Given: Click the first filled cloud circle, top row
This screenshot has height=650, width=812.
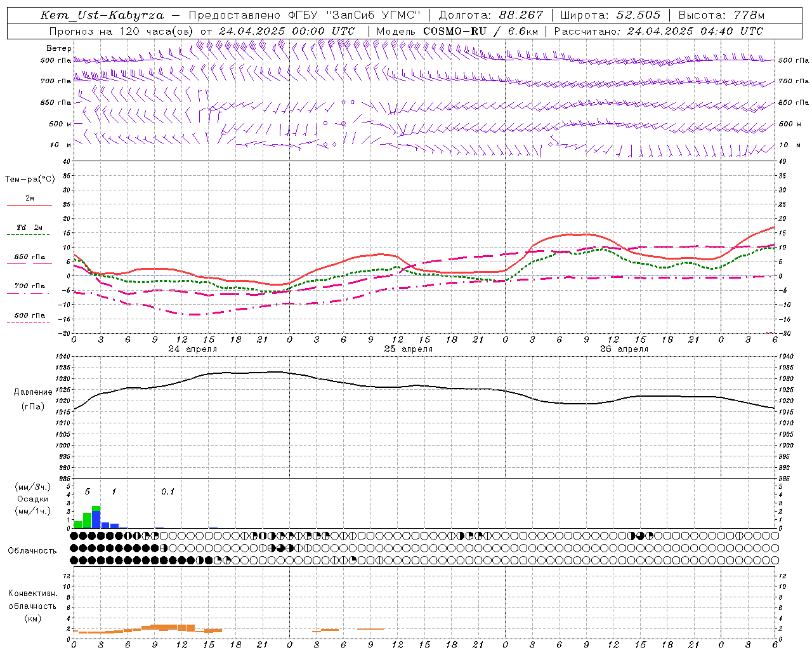Looking at the screenshot, I should coord(78,536).
